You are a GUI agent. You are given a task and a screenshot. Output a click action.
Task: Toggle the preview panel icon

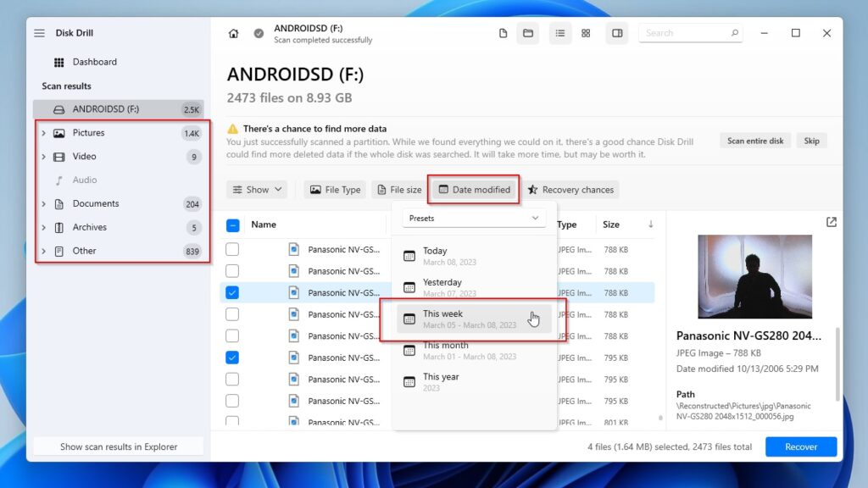point(617,33)
